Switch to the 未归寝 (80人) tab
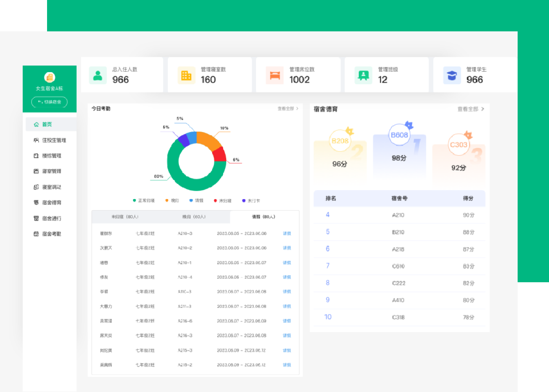 coord(125,217)
